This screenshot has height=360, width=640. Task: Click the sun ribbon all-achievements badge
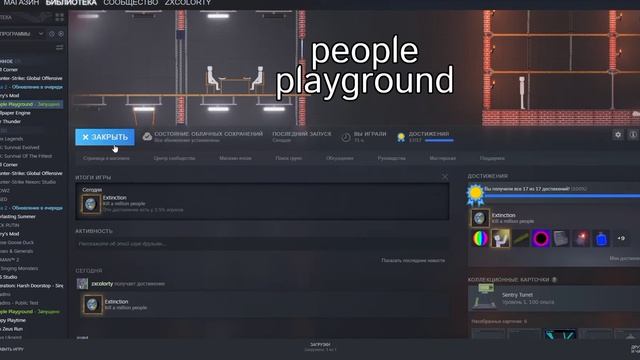coord(476,195)
